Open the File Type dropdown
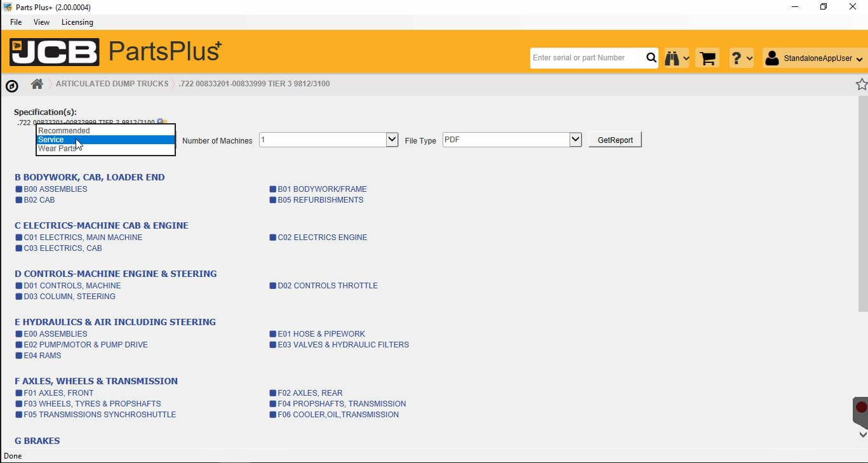This screenshot has width=868, height=463. coord(575,140)
